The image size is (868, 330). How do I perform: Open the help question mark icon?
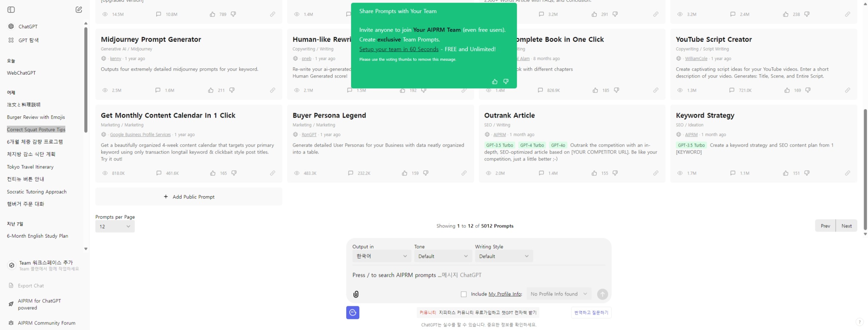coord(859,322)
